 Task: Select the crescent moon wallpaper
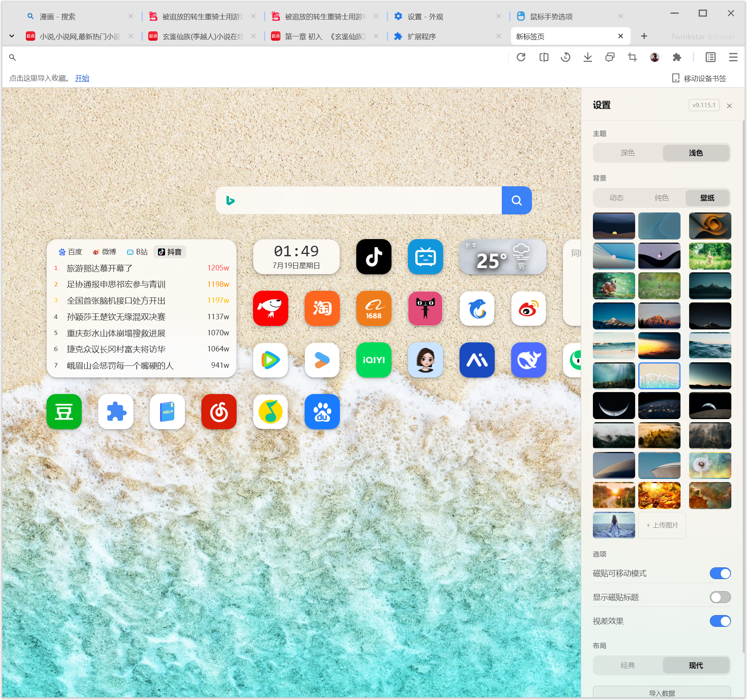point(614,406)
